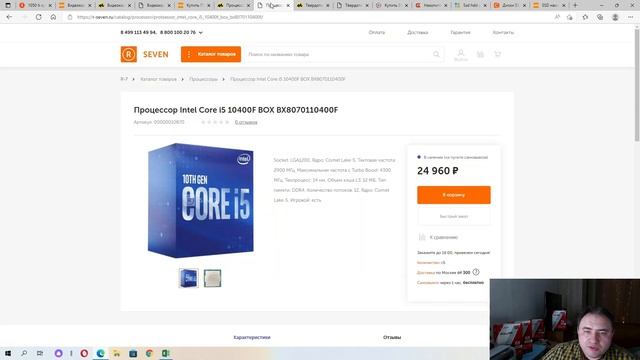Screen dimensions: 640x360
Task: Open the browser profile avatar icon
Action: pos(615,17)
